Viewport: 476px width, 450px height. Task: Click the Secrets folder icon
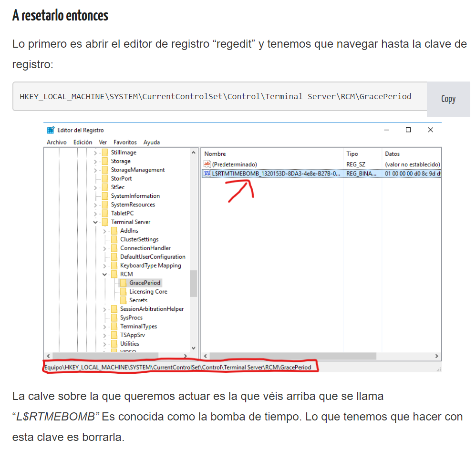[123, 300]
